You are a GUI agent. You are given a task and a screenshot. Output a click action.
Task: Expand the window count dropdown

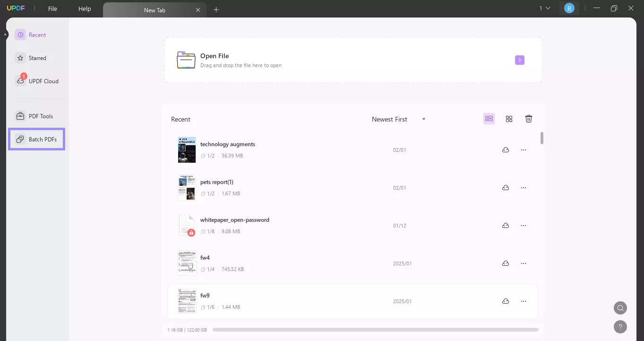tap(545, 8)
